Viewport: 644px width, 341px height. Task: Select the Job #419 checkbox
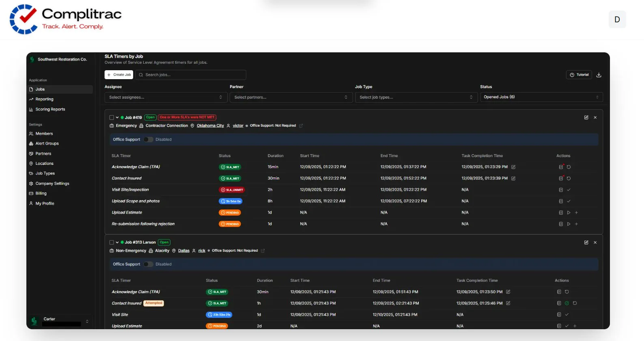[x=112, y=117]
